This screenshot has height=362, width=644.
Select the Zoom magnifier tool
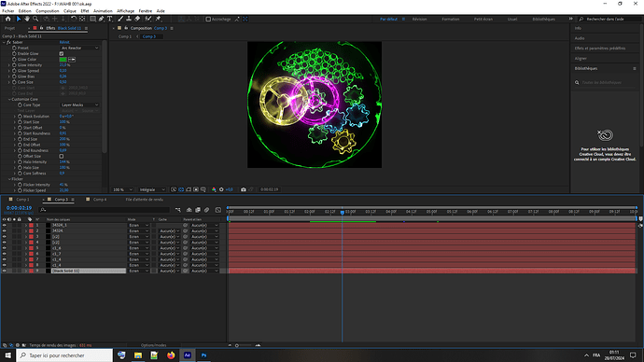(x=35, y=19)
